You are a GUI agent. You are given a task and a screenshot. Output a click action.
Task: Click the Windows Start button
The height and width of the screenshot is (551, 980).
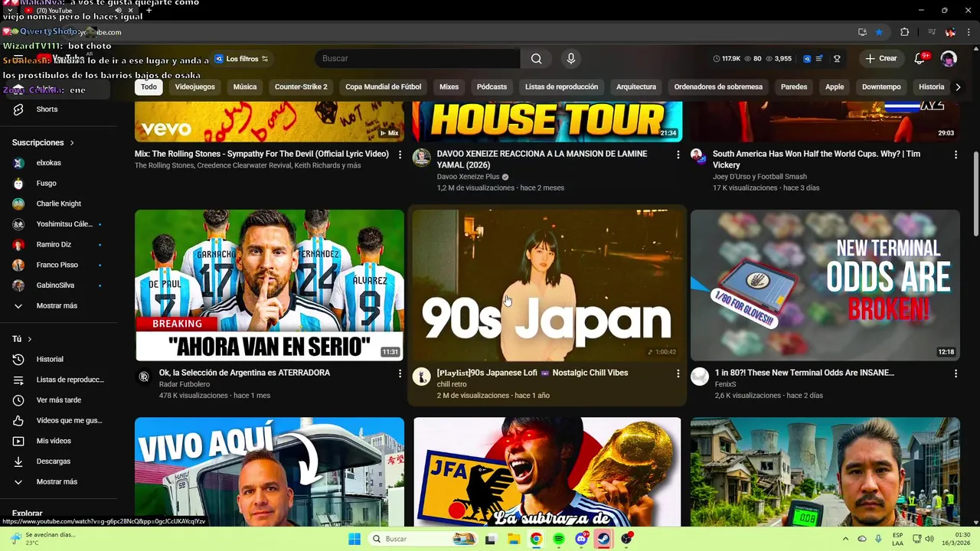point(354,539)
